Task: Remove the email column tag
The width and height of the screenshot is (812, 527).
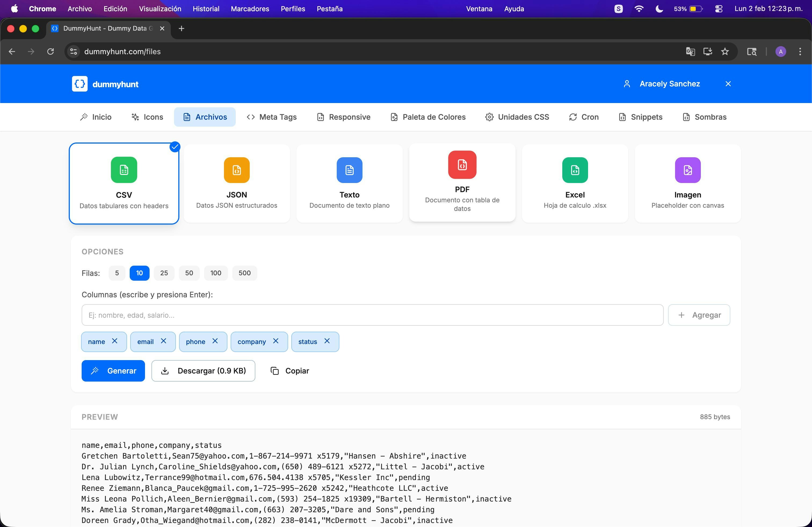Action: coord(164,341)
